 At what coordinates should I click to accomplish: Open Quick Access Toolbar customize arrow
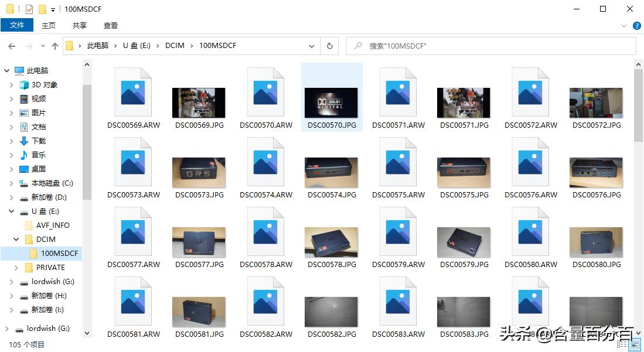[x=53, y=9]
